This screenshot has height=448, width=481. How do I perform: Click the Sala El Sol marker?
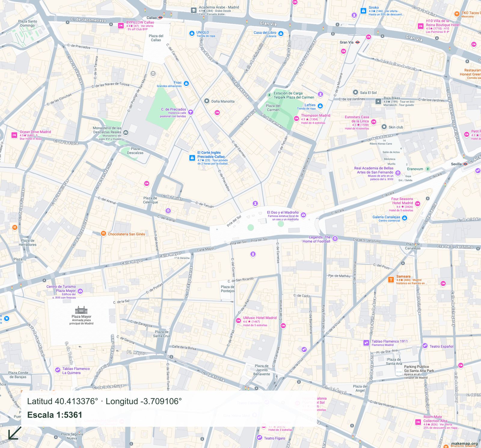[355, 92]
